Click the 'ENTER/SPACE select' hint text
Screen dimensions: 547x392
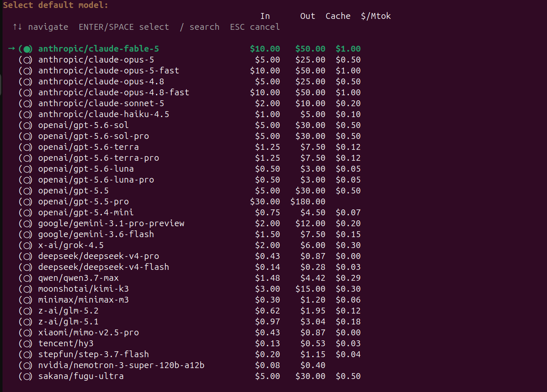pos(124,27)
